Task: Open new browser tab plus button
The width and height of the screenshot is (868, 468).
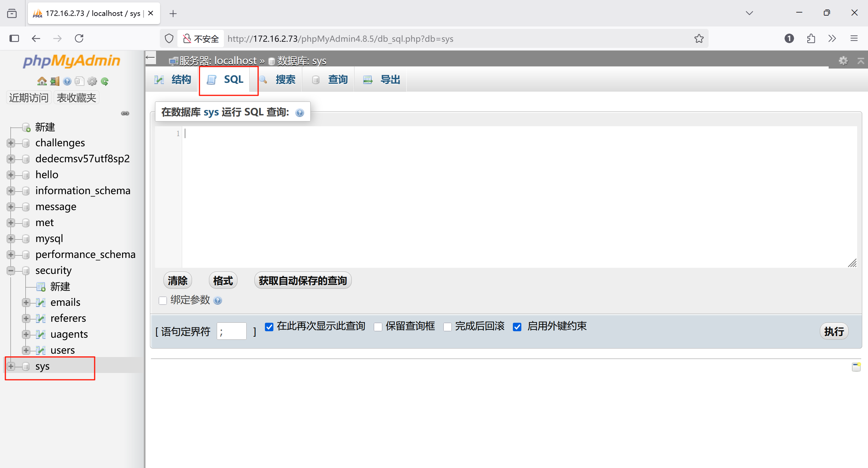Action: coord(173,14)
